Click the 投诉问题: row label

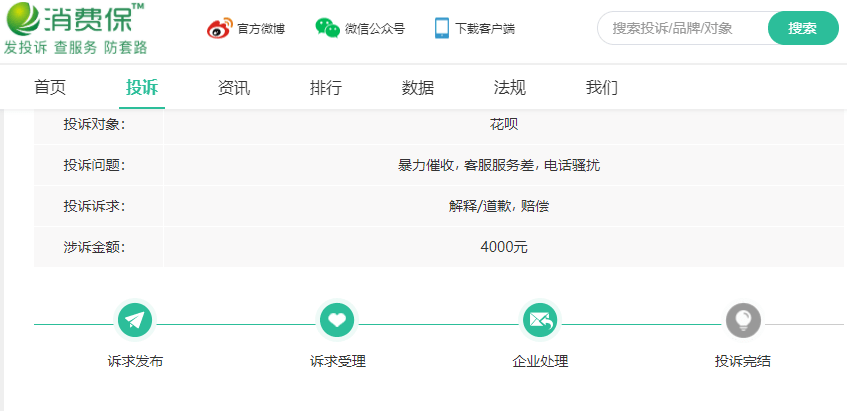pos(95,165)
